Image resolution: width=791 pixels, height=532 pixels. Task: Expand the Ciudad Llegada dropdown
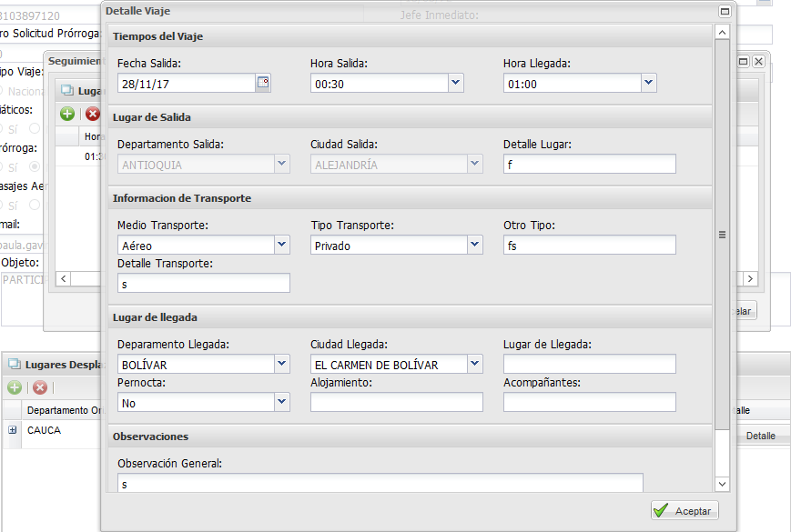[x=474, y=364]
